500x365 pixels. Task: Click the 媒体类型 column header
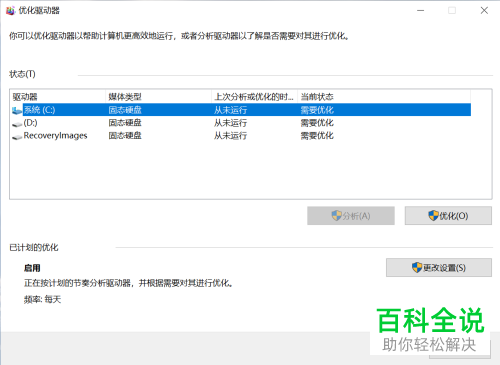159,97
